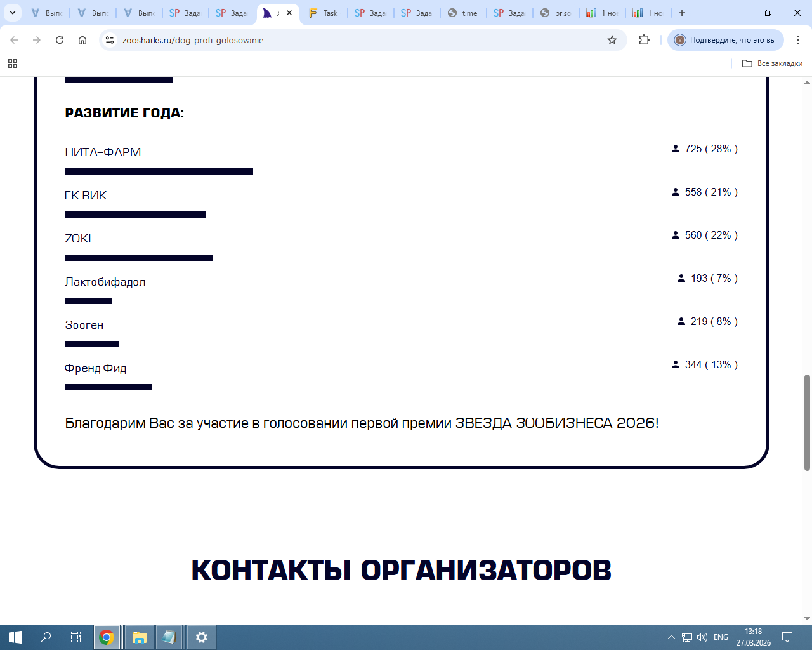This screenshot has width=812, height=650.
Task: Open File Explorer from the taskbar
Action: (x=140, y=637)
